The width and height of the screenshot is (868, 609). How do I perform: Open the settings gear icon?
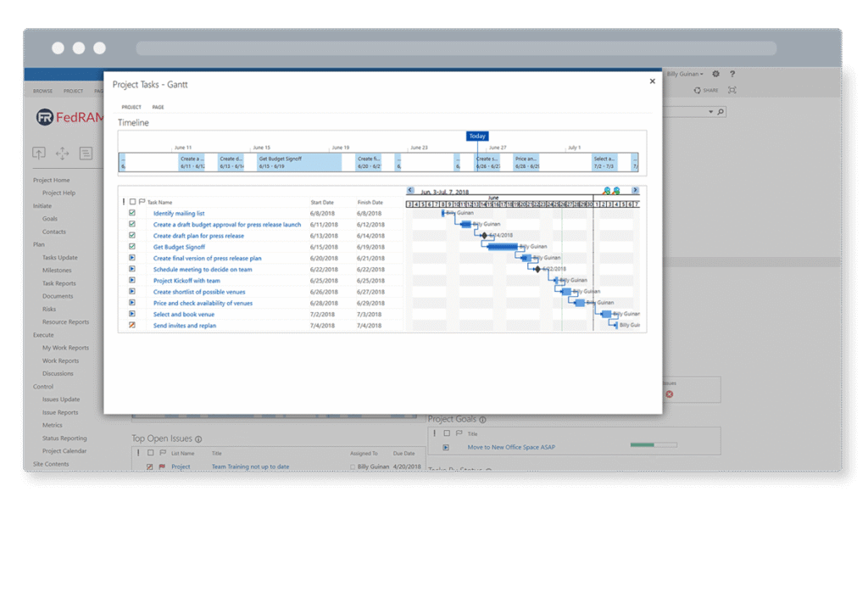coord(715,75)
